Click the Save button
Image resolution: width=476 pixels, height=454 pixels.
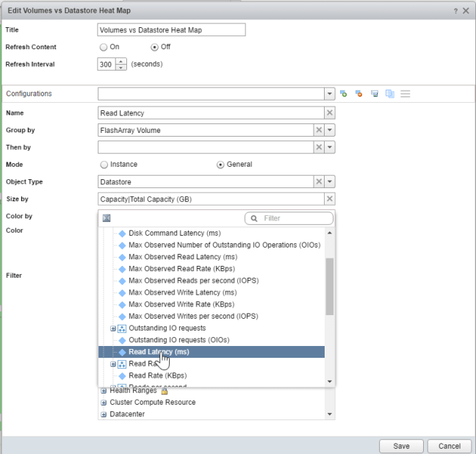[x=401, y=446]
